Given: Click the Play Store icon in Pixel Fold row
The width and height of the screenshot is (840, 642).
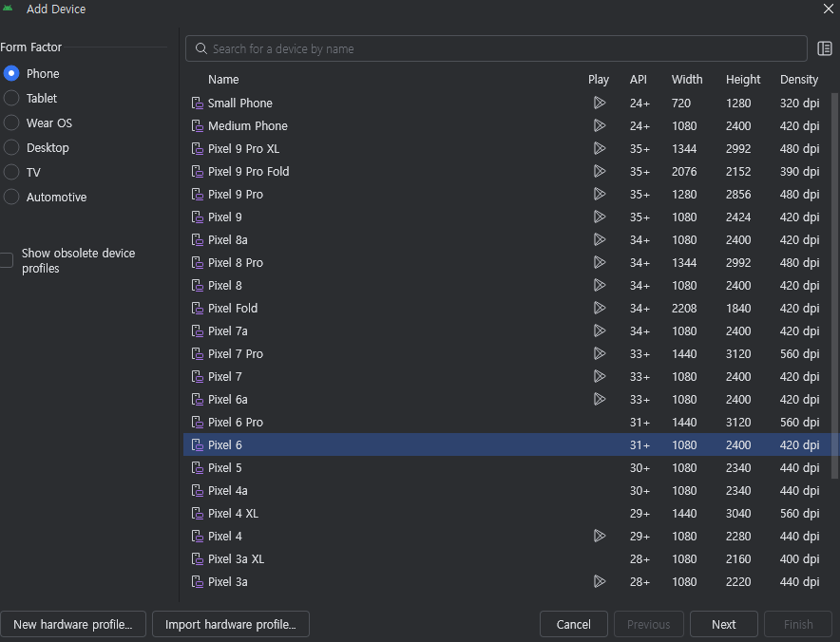Looking at the screenshot, I should [600, 308].
